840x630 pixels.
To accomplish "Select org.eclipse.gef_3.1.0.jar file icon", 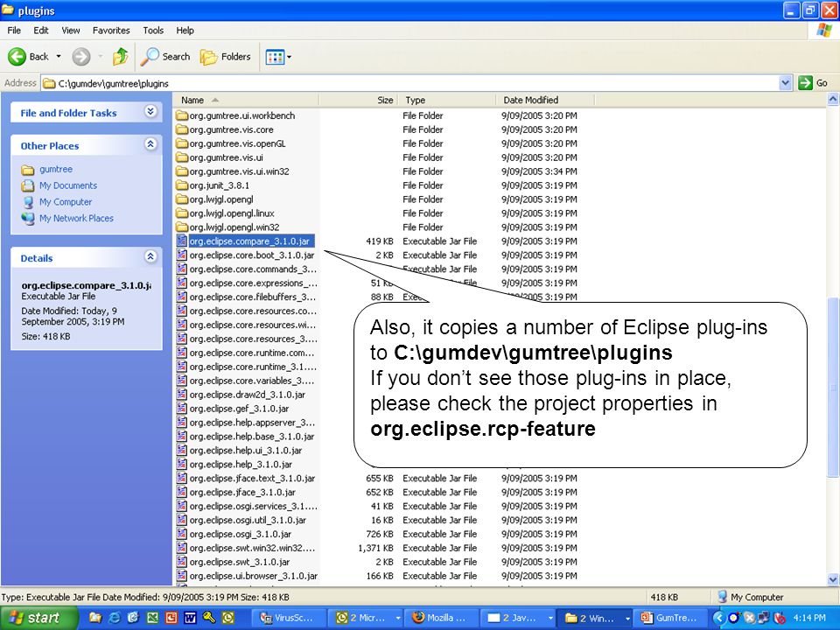I will (182, 409).
